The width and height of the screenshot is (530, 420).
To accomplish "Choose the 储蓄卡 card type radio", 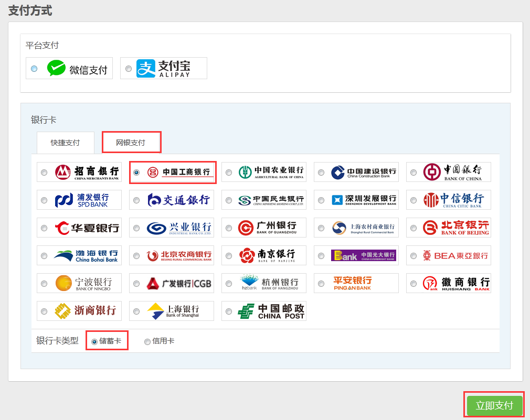I will [x=94, y=342].
